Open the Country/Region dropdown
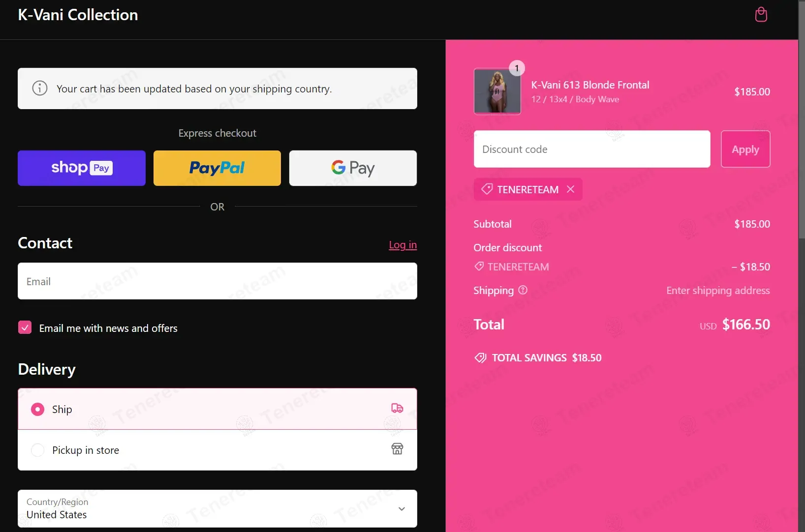Image resolution: width=805 pixels, height=532 pixels. [x=217, y=508]
